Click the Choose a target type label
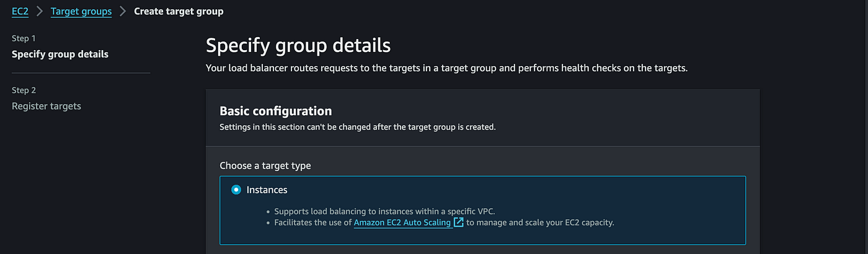 (x=265, y=166)
